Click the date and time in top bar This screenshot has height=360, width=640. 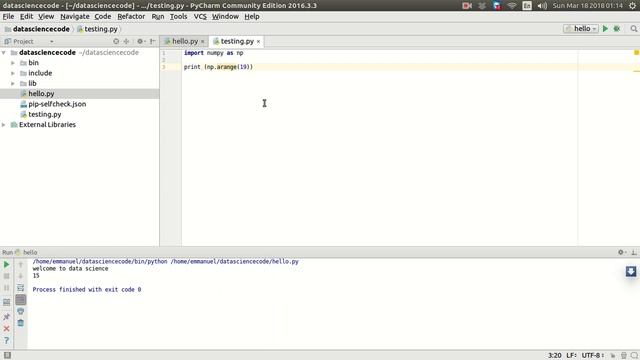588,6
